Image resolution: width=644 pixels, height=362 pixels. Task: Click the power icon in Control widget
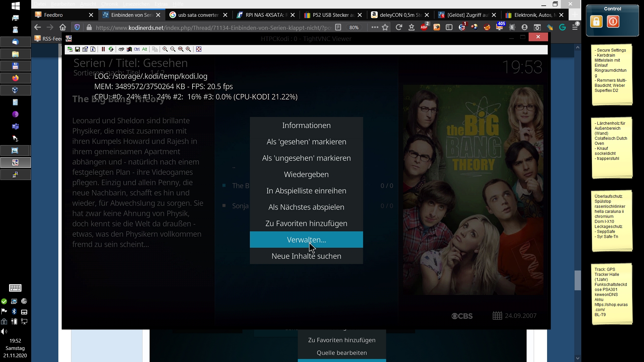click(x=613, y=22)
